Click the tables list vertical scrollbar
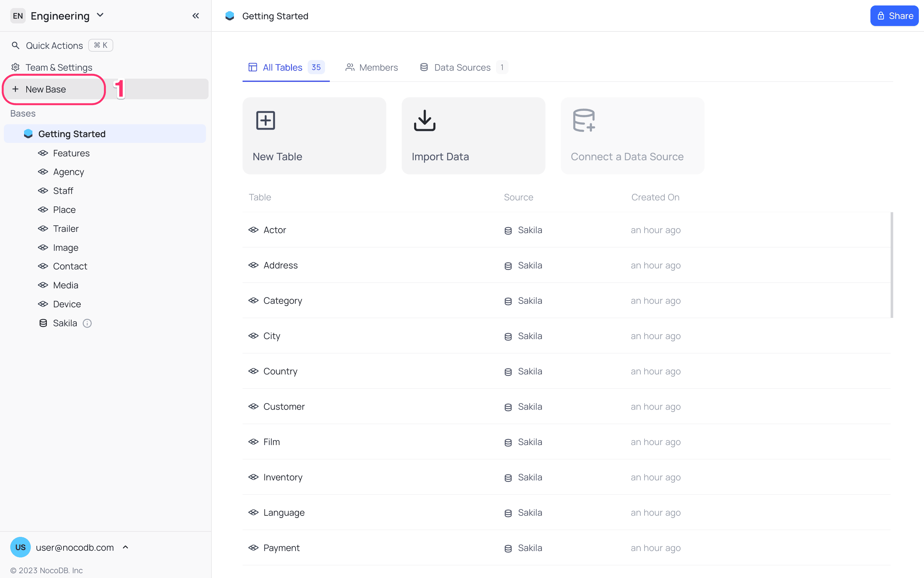924x578 pixels. (x=892, y=265)
